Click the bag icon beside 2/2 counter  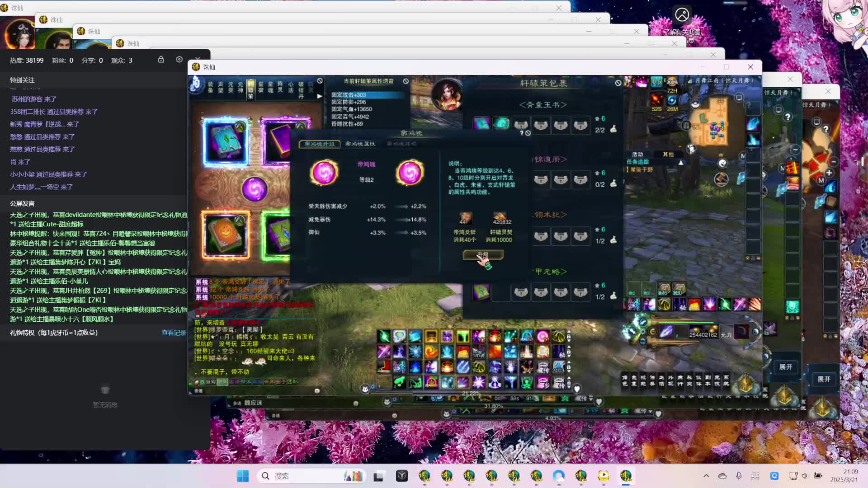(x=613, y=130)
